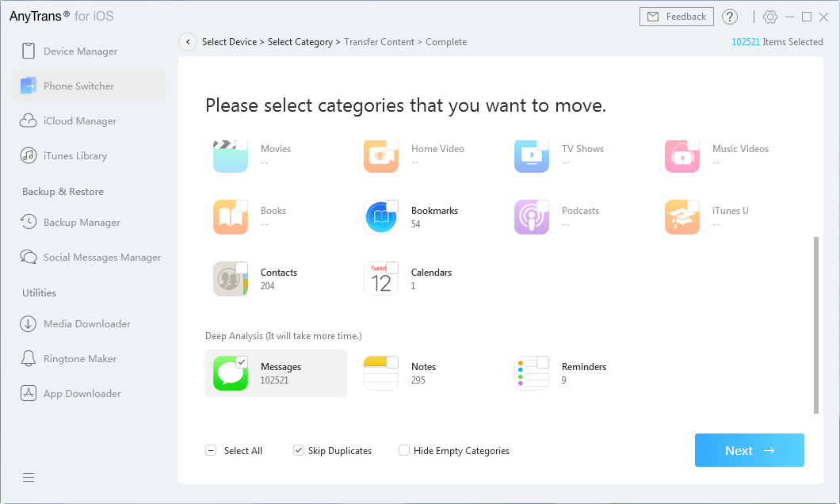Click the Calendars label text
The width and height of the screenshot is (840, 504).
[x=431, y=272]
